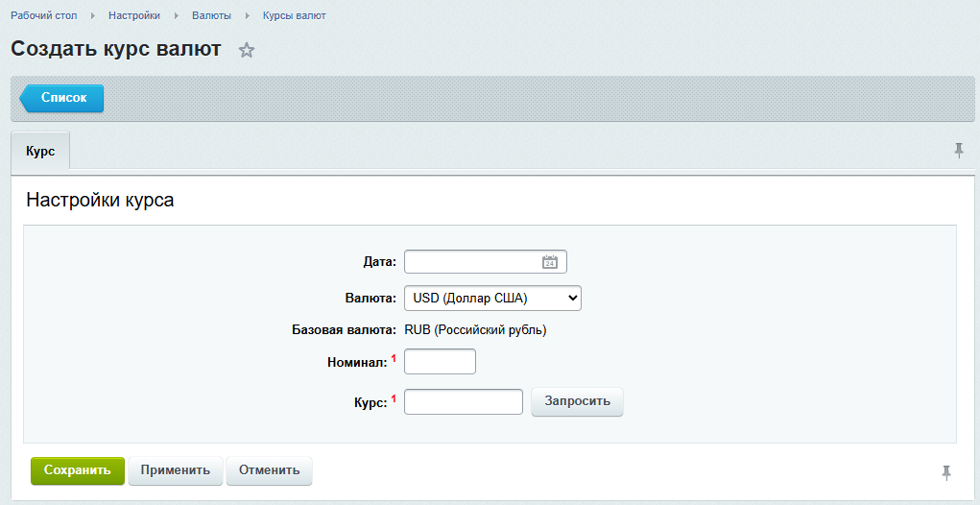Open the Настройки breadcrumb link
The image size is (980, 505).
[x=134, y=15]
